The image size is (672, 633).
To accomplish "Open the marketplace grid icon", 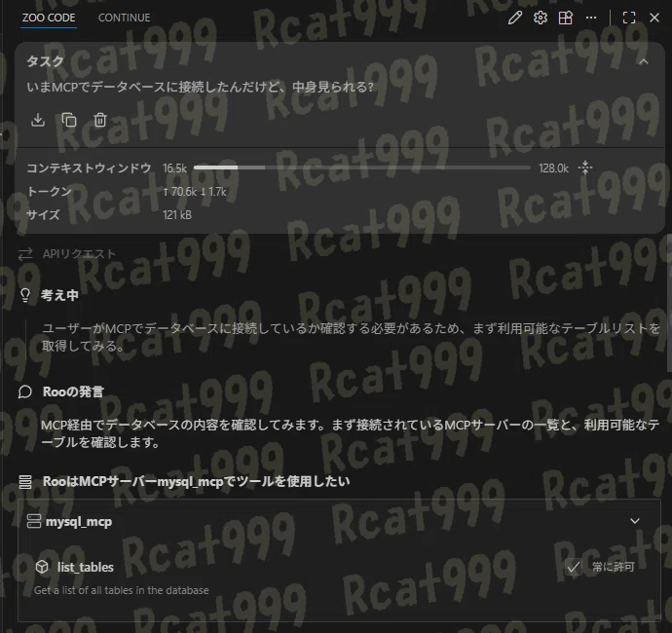I will pyautogui.click(x=565, y=18).
